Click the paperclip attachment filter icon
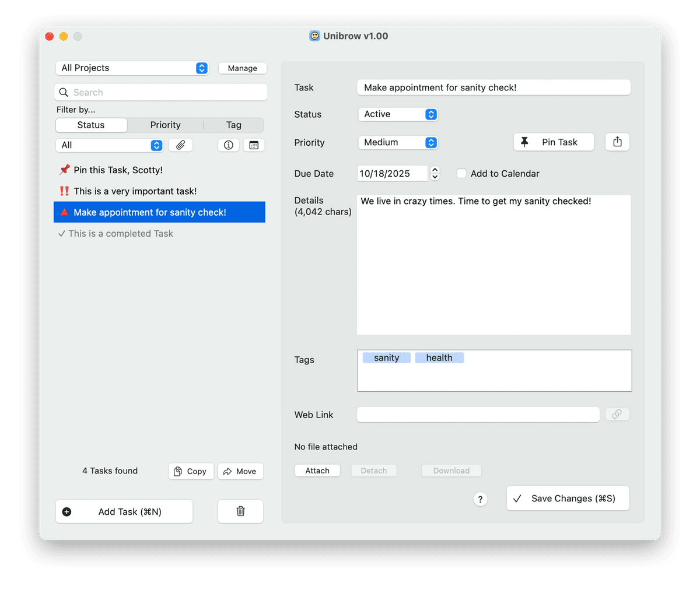The width and height of the screenshot is (700, 593). tap(181, 145)
